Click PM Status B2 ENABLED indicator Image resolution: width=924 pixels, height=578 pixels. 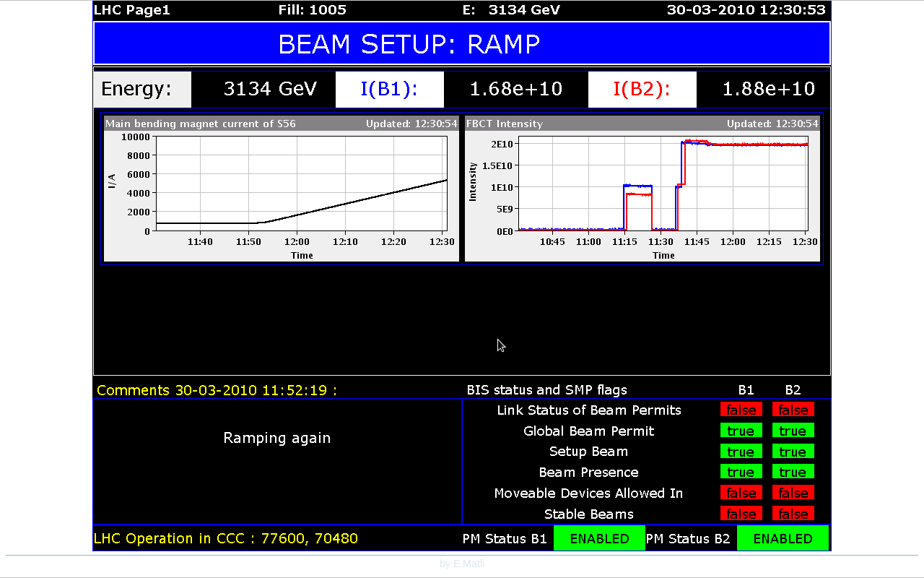(x=783, y=538)
